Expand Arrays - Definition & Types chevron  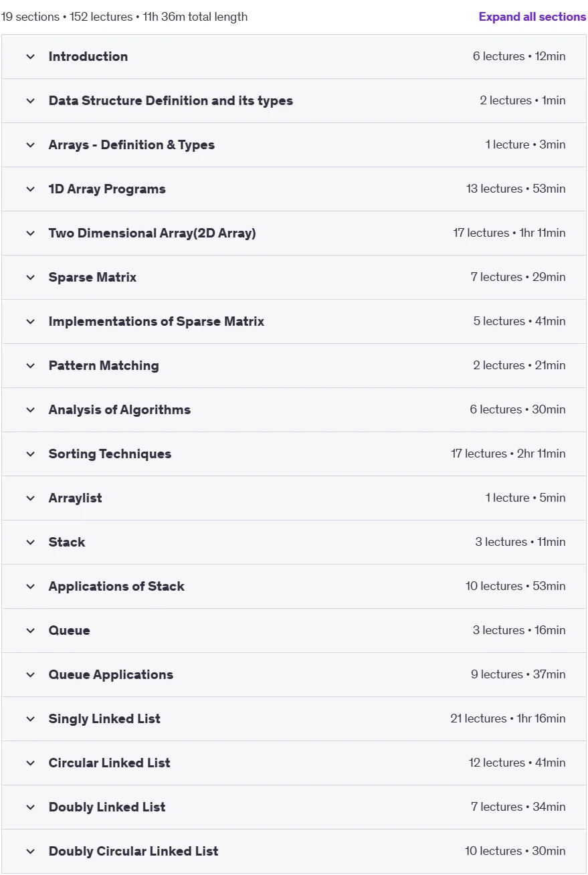30,145
